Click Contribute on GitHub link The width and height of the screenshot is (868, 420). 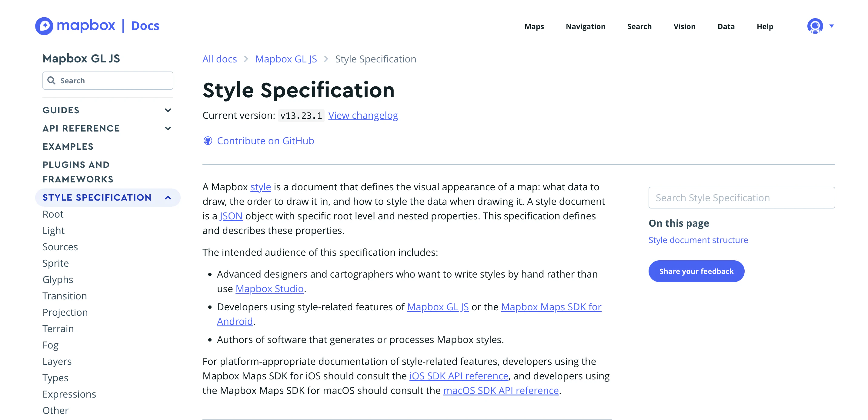(x=265, y=141)
